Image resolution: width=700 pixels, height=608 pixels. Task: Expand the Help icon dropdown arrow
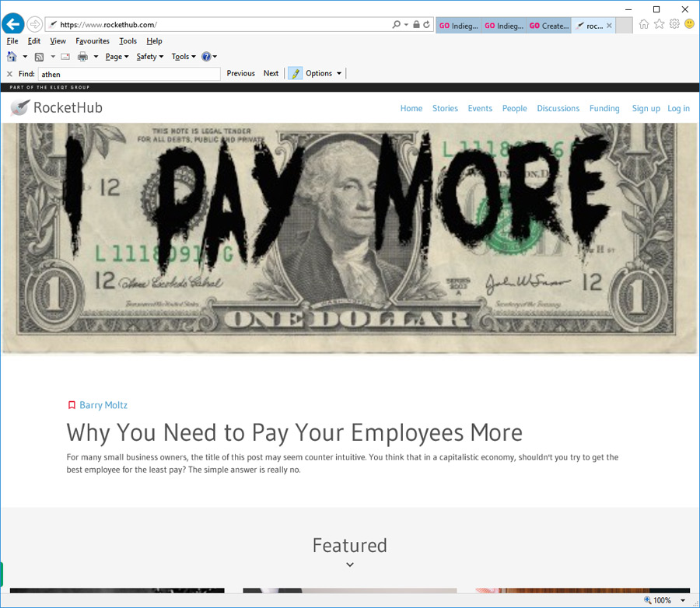[x=215, y=57]
